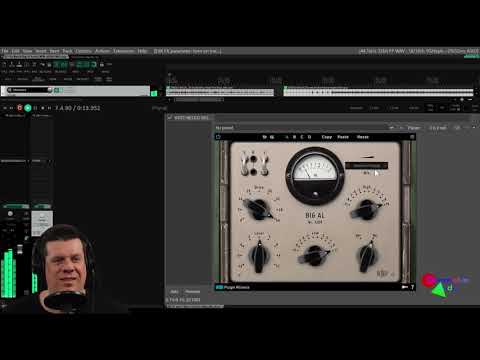Screen dimensions: 480x360
Task: Click the lower-right rotary knob on Big AL
Action: pos(367,256)
